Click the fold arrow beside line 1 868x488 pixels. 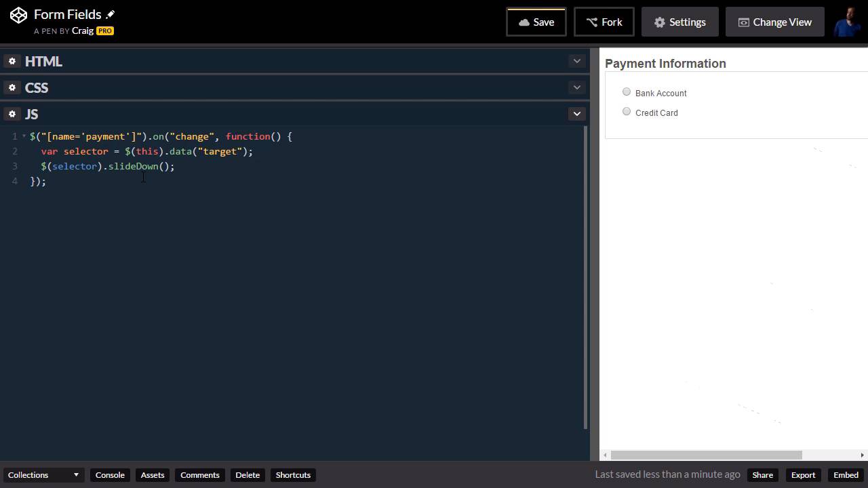click(x=24, y=136)
